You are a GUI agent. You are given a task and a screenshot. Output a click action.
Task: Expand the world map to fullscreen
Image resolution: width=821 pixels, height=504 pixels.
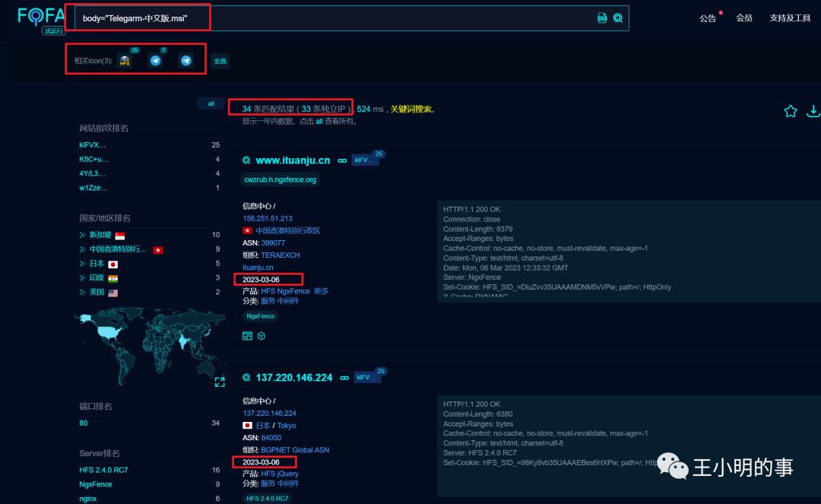coord(220,382)
